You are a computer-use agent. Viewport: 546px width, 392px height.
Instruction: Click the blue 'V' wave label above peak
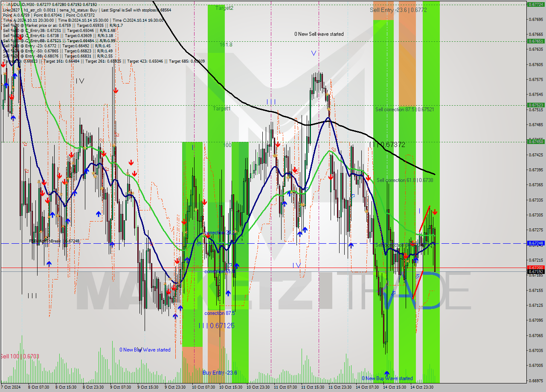pos(314,53)
